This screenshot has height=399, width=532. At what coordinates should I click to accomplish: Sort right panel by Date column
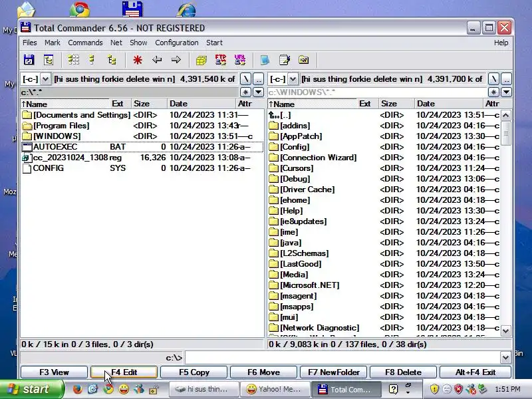(448, 104)
